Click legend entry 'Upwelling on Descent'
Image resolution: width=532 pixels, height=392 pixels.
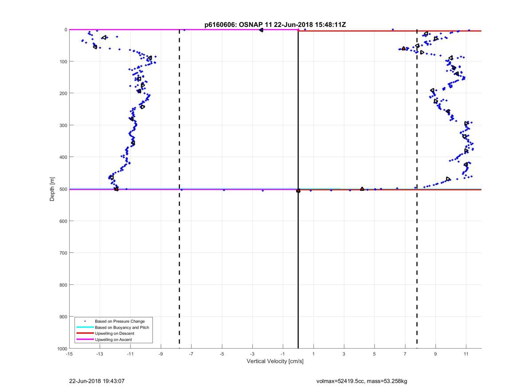coord(114,334)
